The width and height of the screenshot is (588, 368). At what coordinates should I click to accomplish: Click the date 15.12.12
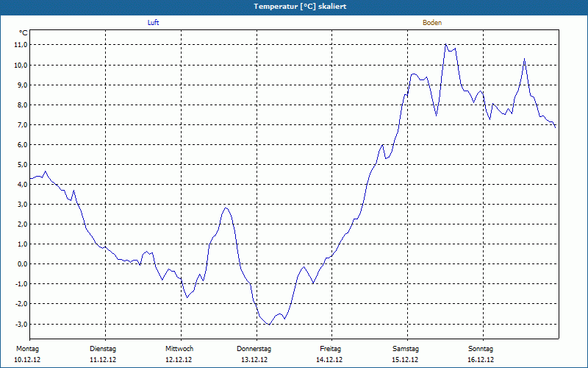pos(405,360)
